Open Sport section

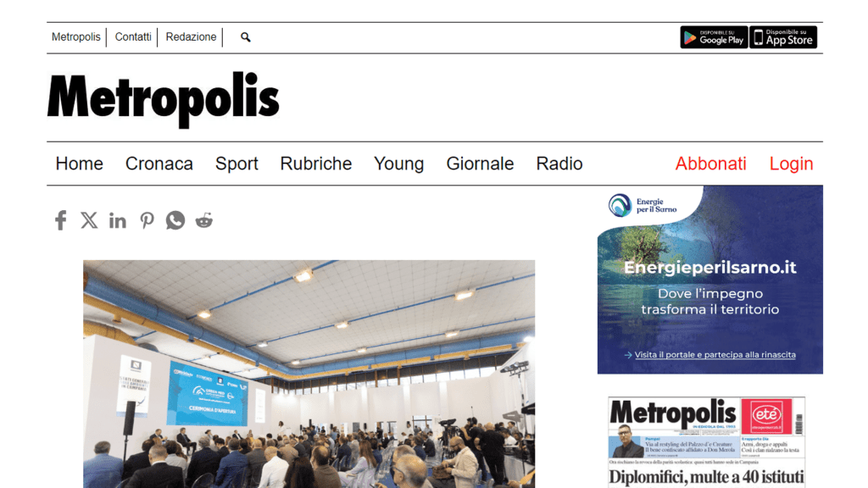[237, 164]
